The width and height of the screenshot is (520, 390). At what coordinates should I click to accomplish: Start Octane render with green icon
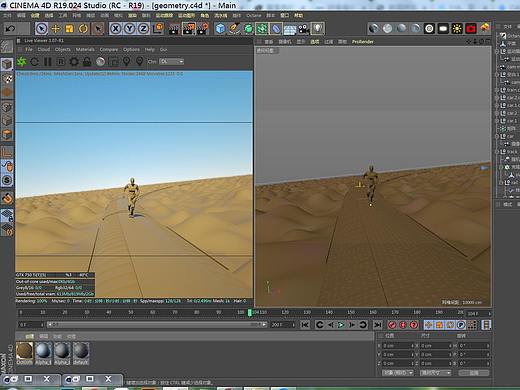(22, 61)
